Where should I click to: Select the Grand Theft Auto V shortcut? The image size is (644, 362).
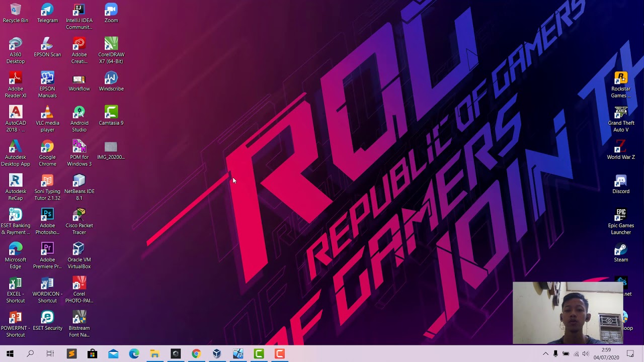click(x=621, y=119)
